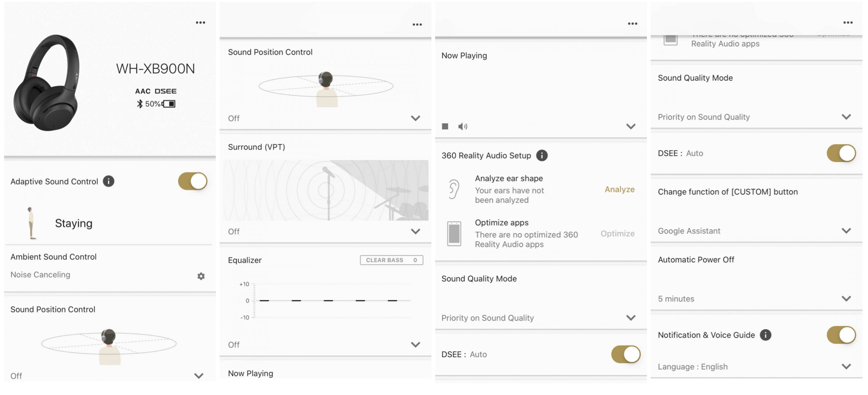Click the Noise Canceling setting text
This screenshot has height=395, width=868.
tap(40, 275)
